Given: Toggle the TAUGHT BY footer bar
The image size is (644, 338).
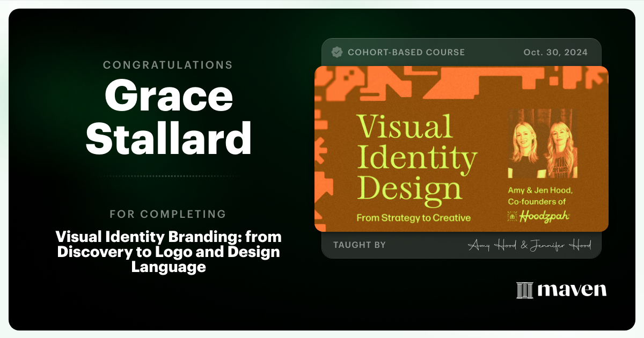Looking at the screenshot, I should click(462, 245).
